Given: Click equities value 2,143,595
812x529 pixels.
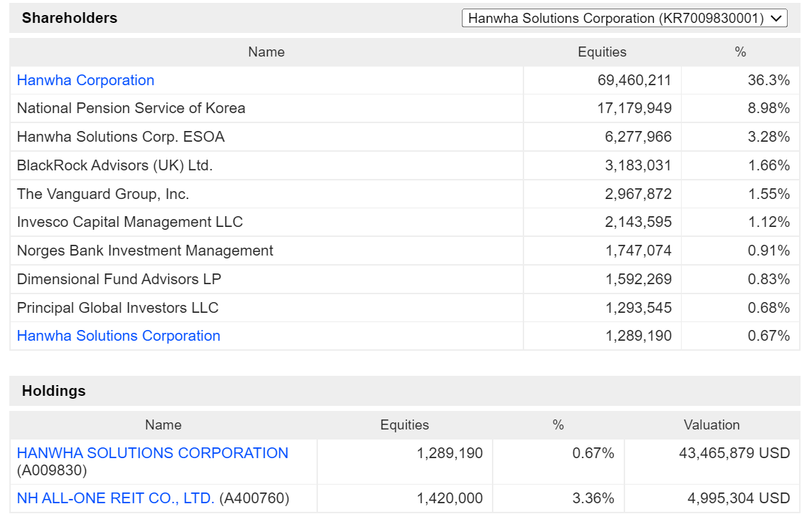Looking at the screenshot, I should pyautogui.click(x=638, y=222).
